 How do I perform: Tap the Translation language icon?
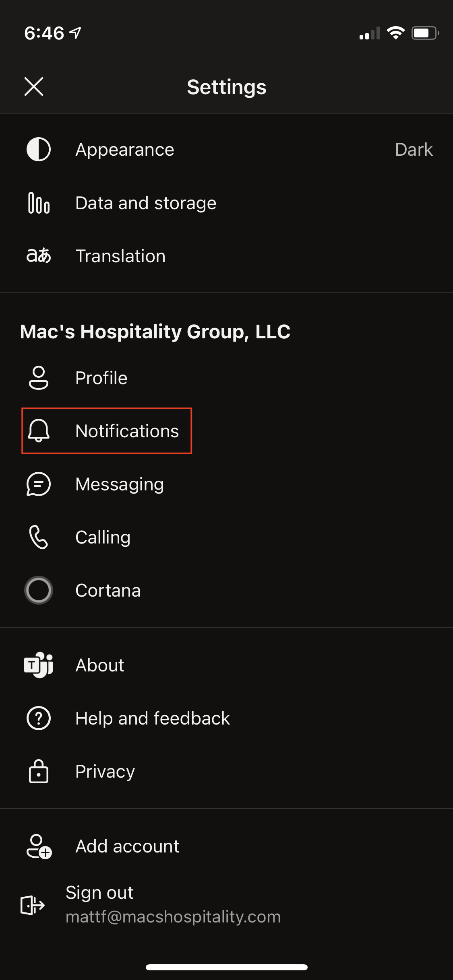pos(39,256)
